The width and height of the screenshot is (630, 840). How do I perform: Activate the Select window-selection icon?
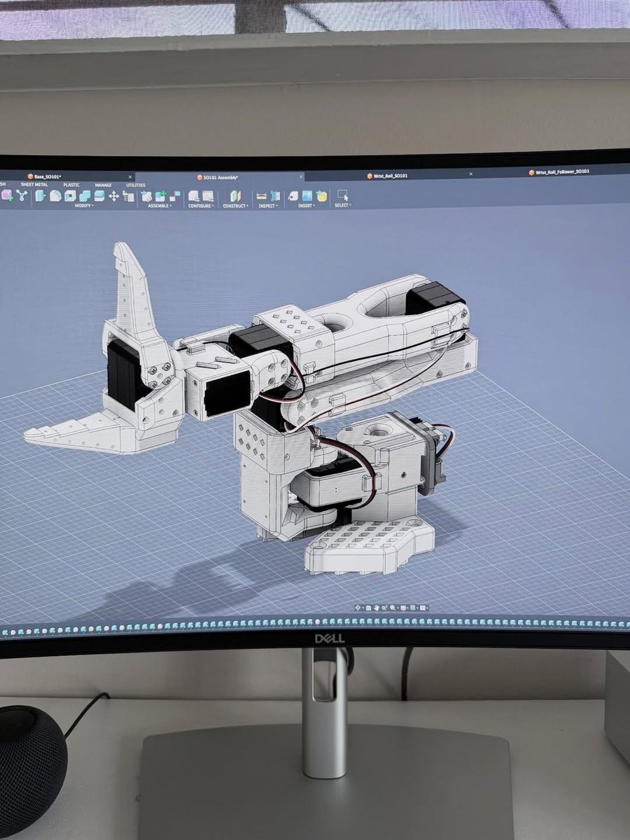click(342, 195)
